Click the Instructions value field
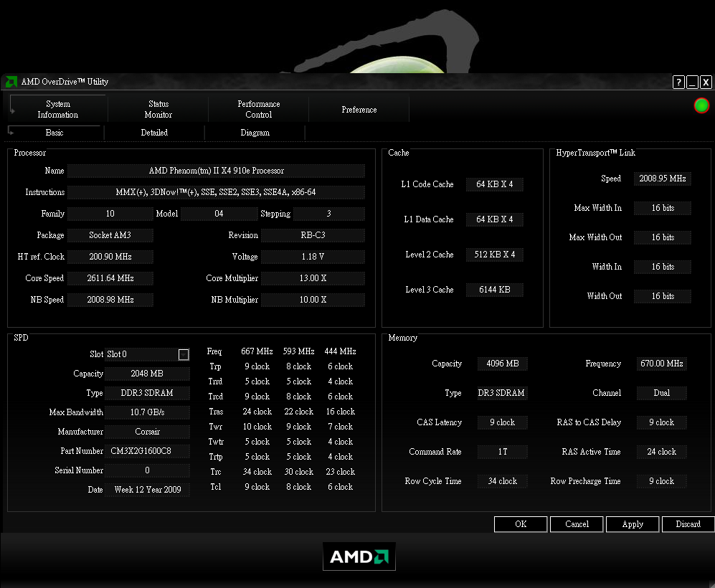This screenshot has height=588, width=715. 216,192
